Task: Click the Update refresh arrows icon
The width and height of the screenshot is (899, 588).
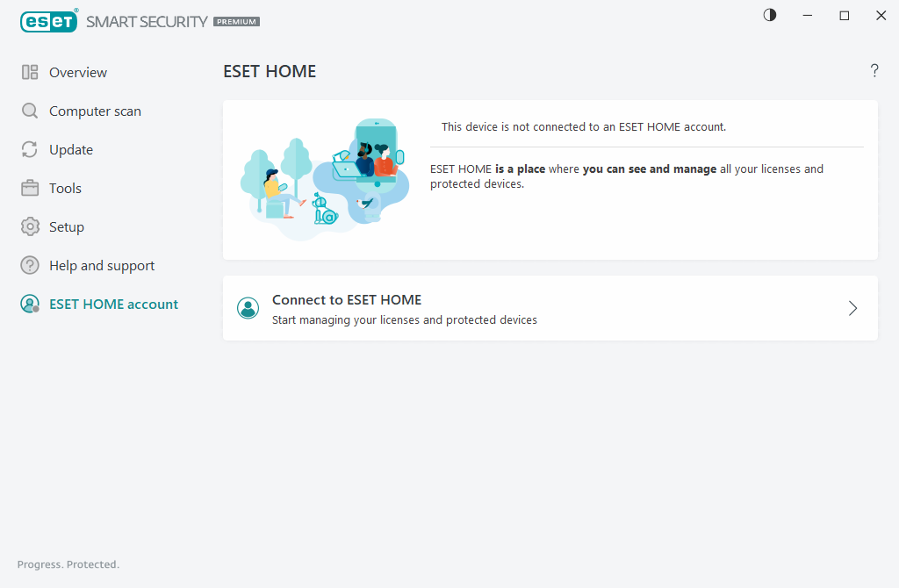Action: click(x=30, y=150)
